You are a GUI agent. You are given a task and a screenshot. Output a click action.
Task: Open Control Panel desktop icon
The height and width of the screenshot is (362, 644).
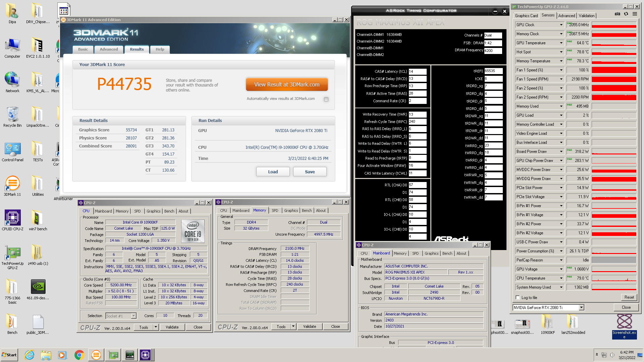pyautogui.click(x=12, y=152)
